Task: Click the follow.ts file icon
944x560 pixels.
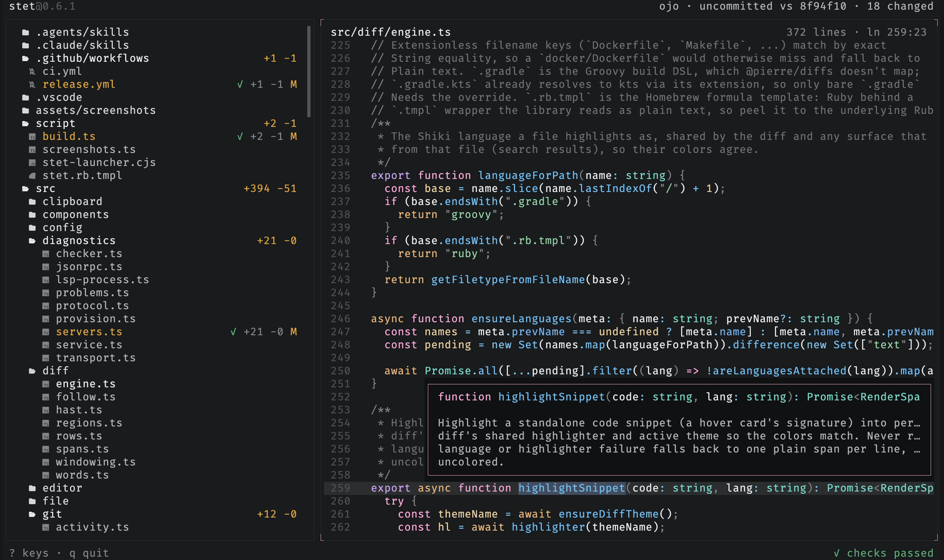Action: click(46, 397)
